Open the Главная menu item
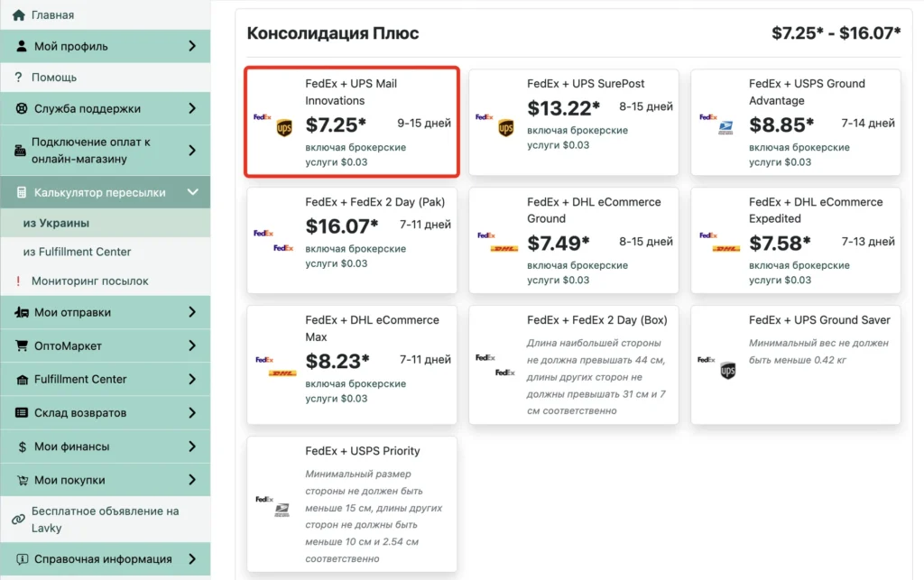Screen dimensions: 924x580 (x=105, y=14)
